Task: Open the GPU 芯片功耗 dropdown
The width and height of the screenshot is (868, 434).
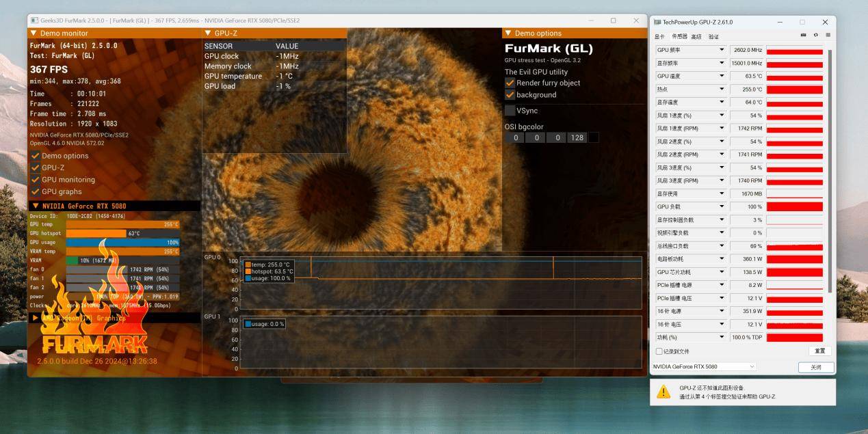Action: [722, 272]
